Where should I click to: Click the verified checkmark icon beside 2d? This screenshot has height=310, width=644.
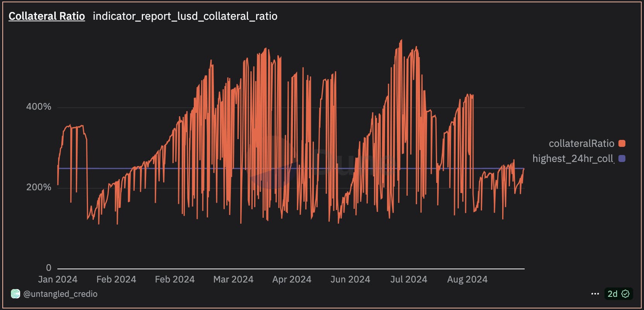click(x=625, y=294)
